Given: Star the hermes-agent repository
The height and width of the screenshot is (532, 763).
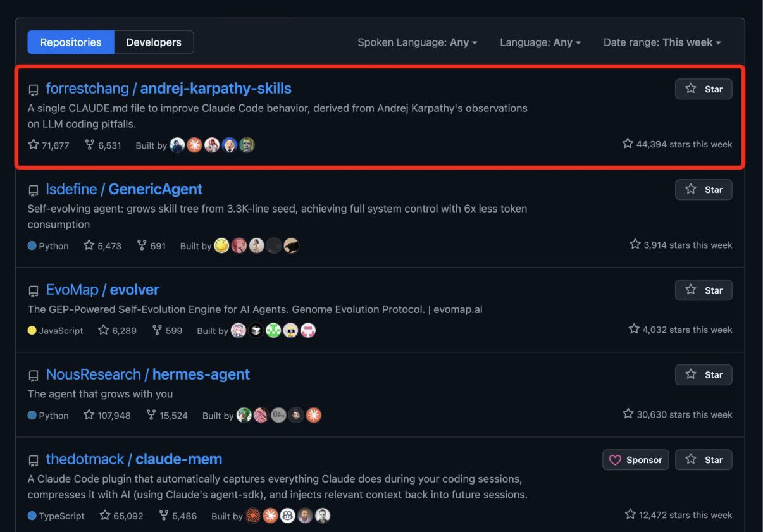Looking at the screenshot, I should point(704,375).
